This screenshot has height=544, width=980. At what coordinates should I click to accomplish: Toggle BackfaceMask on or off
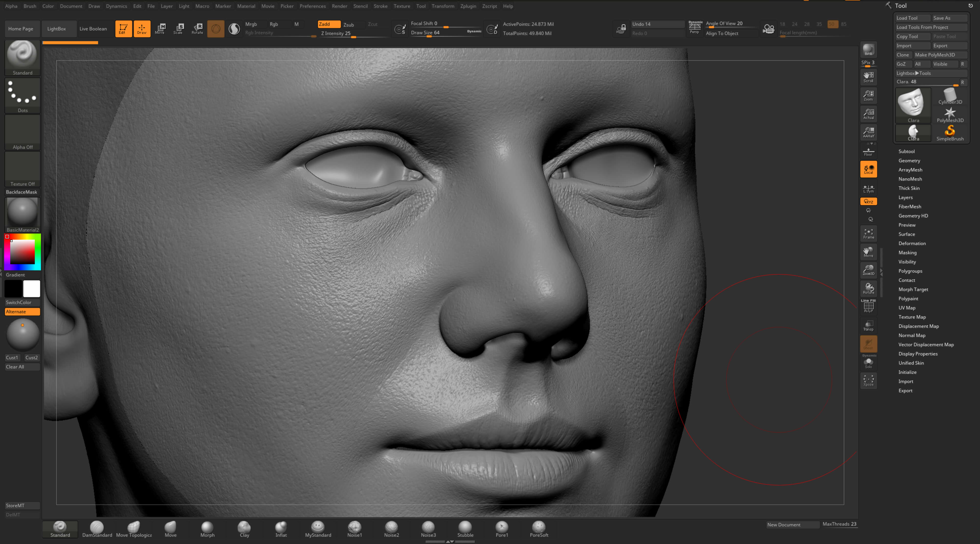coord(22,192)
